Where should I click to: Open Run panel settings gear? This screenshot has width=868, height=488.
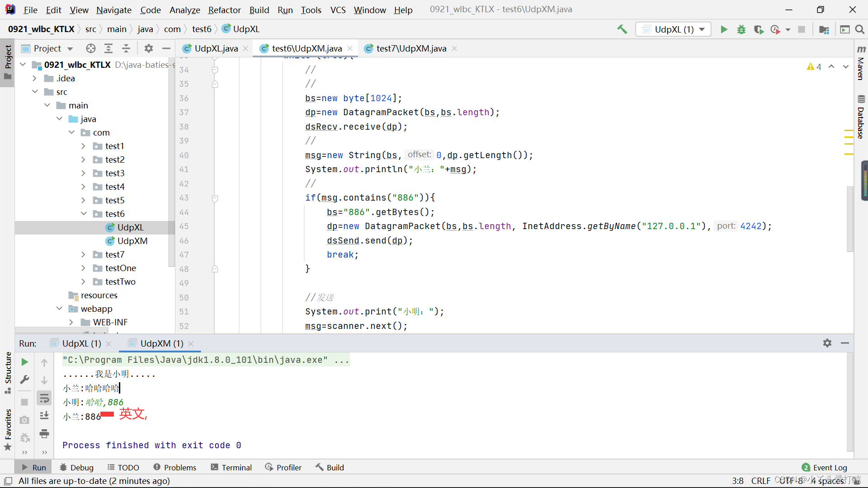click(827, 343)
